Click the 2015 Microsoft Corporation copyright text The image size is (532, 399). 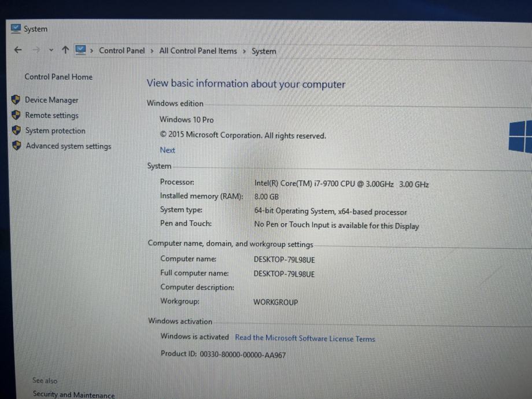point(243,135)
